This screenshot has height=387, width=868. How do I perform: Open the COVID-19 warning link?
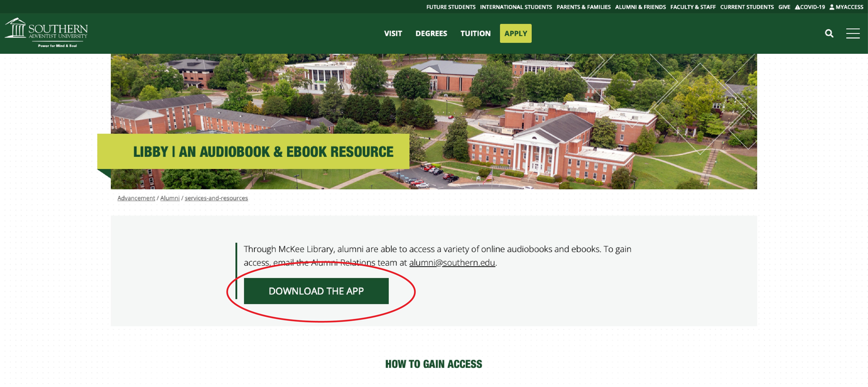(810, 7)
